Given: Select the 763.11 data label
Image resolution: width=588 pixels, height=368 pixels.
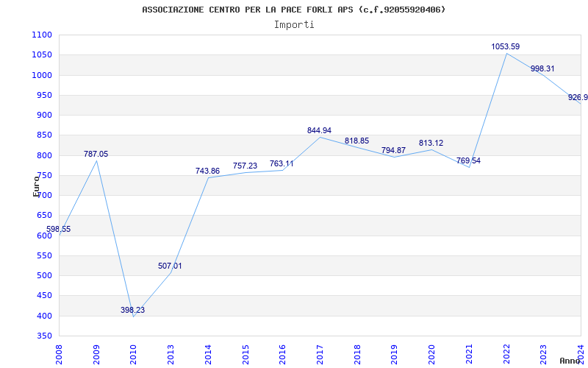Looking at the screenshot, I should pyautogui.click(x=282, y=163).
